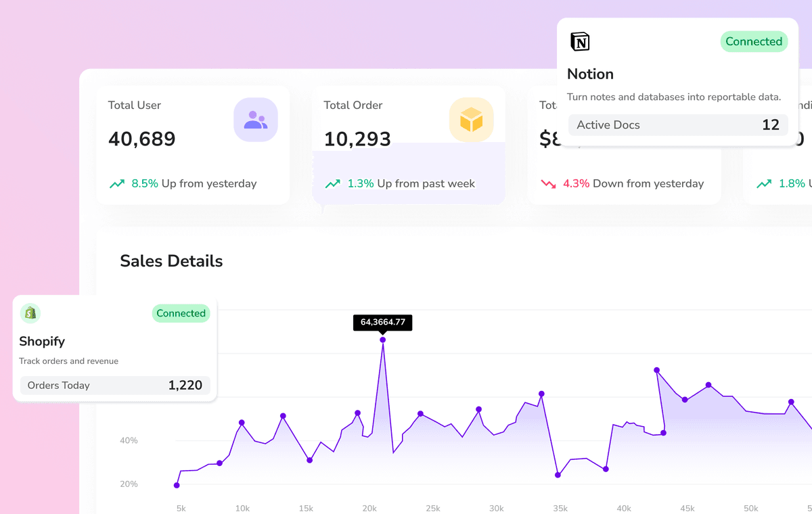Open the Orders Today row in Shopify card
812x514 pixels.
[115, 385]
